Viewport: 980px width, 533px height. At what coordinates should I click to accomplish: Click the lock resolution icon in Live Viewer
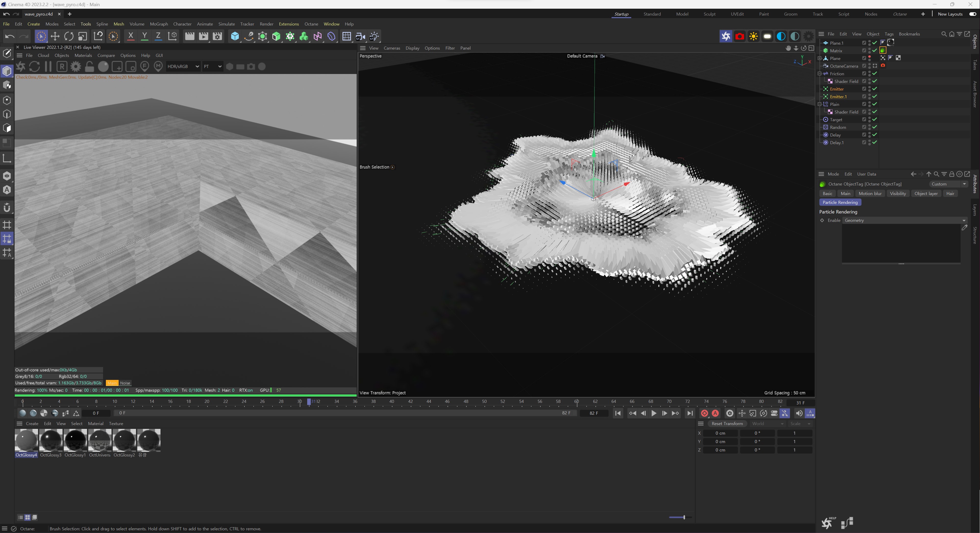[x=89, y=67]
